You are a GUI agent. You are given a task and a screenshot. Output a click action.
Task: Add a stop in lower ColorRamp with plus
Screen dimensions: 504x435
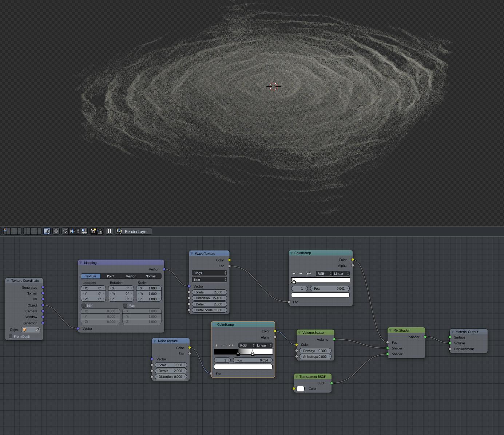[217, 345]
